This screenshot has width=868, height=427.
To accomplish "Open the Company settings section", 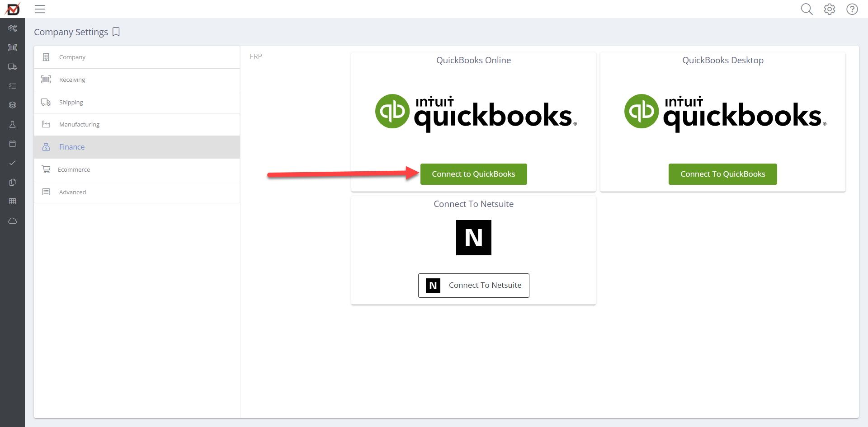I will click(x=137, y=57).
